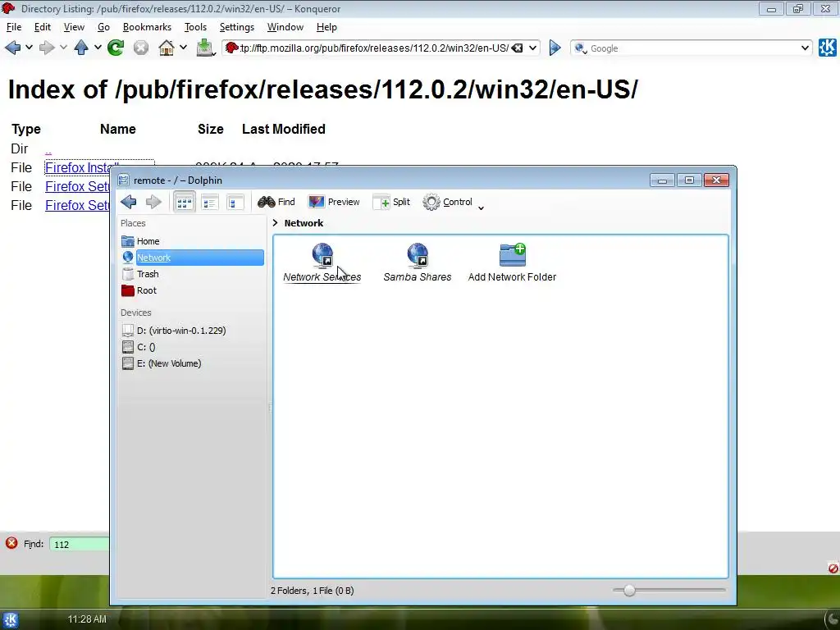Close the Konqueror find bar
Image resolution: width=840 pixels, height=630 pixels.
tap(11, 543)
